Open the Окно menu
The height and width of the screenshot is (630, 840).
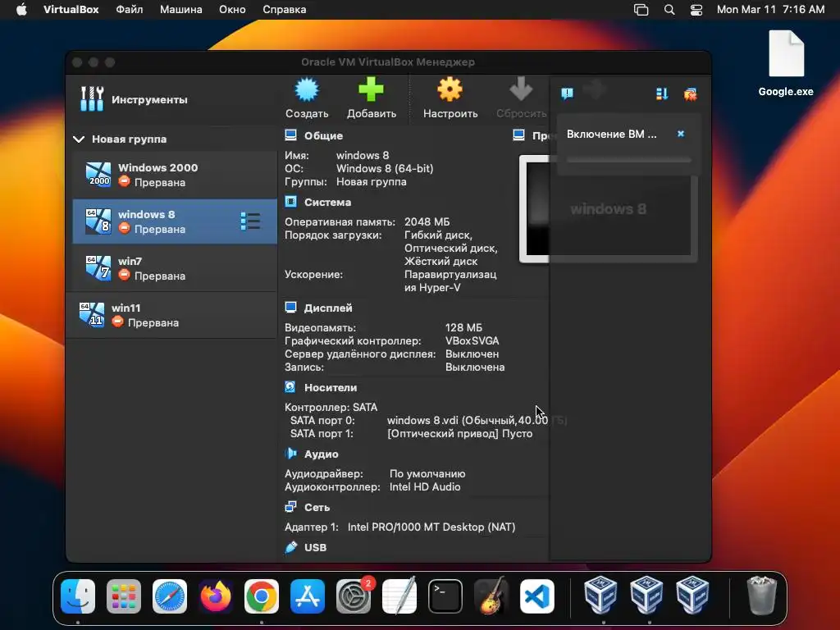(x=232, y=10)
